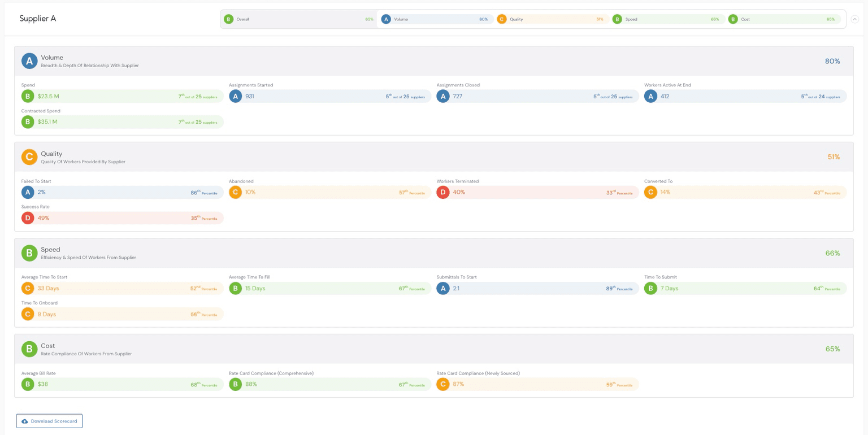Click the Volume section header row
Viewport: 868px width, 435px height.
(x=433, y=61)
